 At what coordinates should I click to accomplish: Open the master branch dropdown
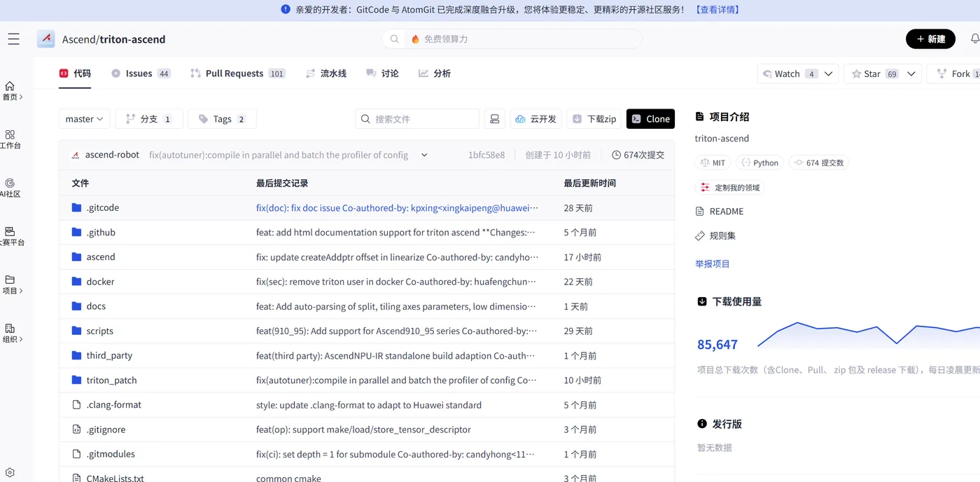click(x=84, y=119)
